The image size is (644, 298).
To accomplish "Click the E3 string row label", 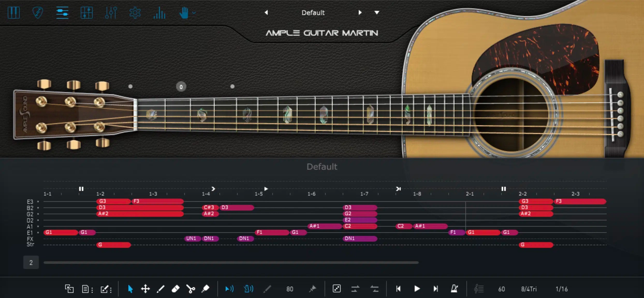I will pos(30,202).
